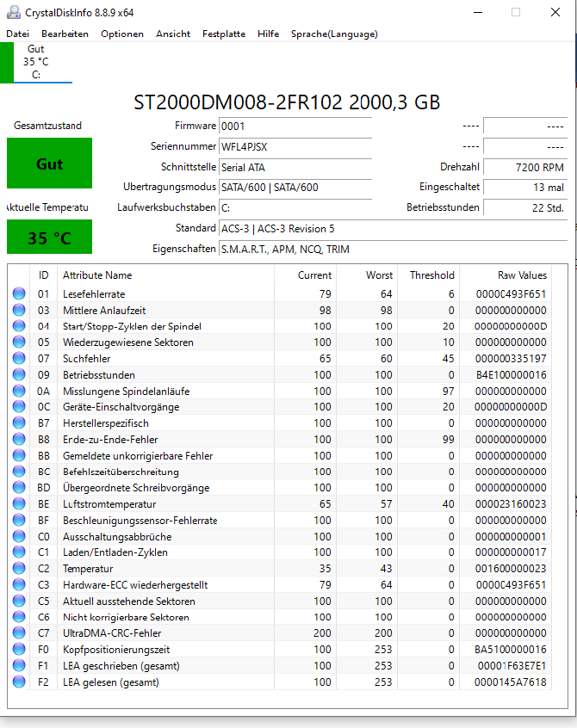Click status orb for Beschleunigungssensor-Fehlerrate
Screen dimensions: 577x728
(19, 520)
